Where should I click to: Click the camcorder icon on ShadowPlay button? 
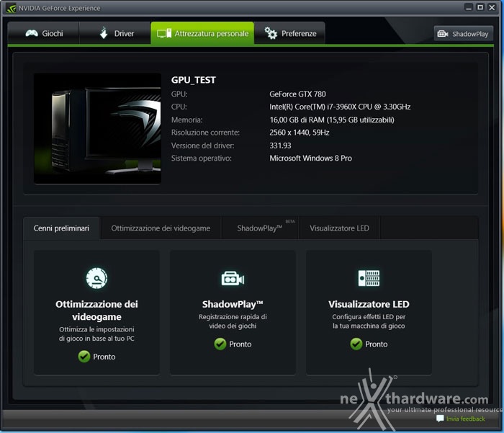coord(443,34)
